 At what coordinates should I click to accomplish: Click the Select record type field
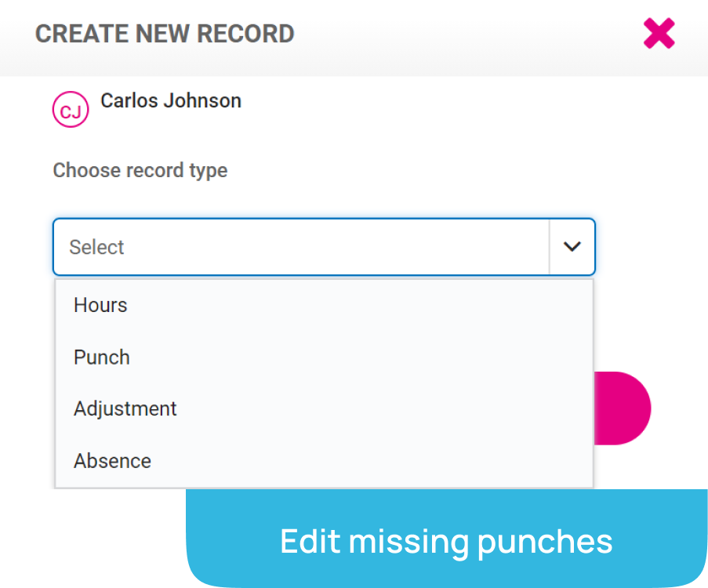[324, 247]
